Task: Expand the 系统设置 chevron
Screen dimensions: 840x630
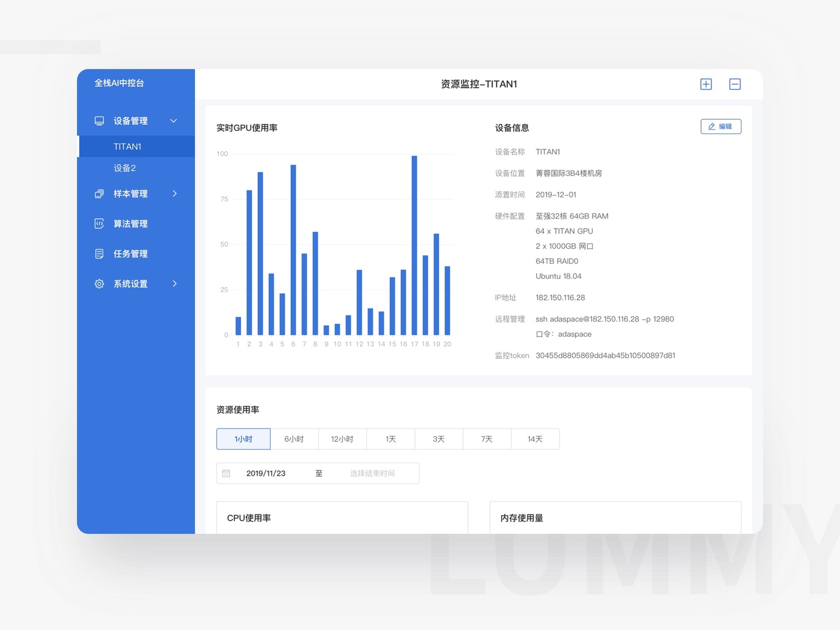Action: coord(175,284)
